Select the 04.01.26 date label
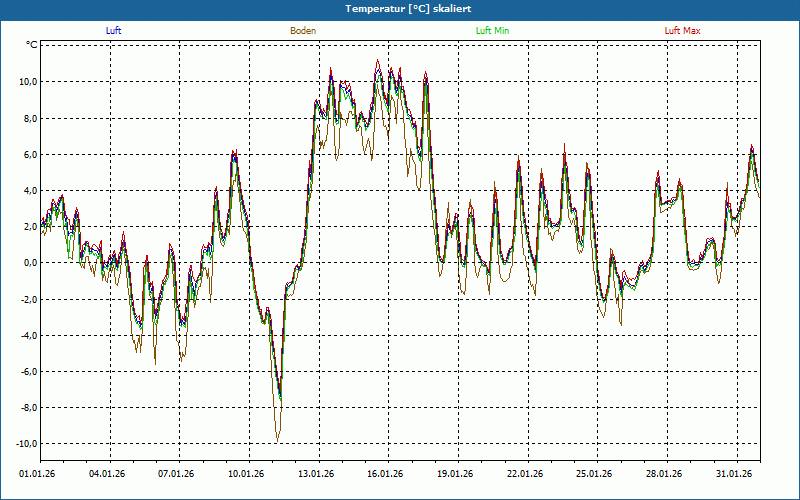The image size is (800, 500). tap(106, 475)
